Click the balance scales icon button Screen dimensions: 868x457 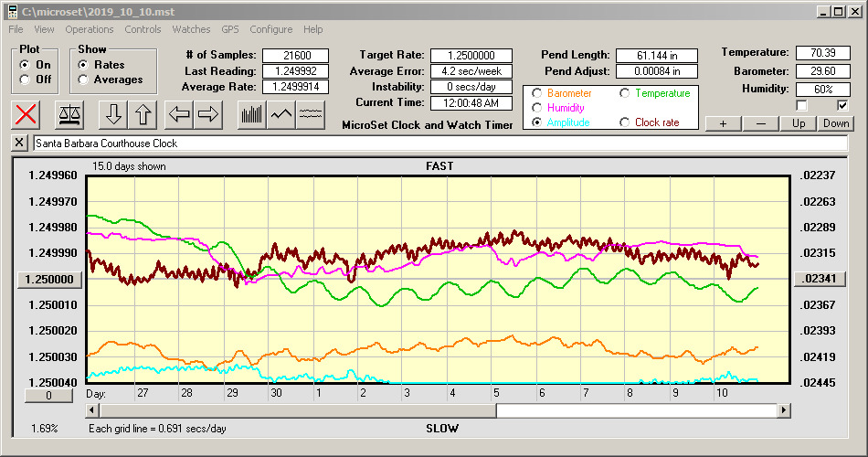69,114
